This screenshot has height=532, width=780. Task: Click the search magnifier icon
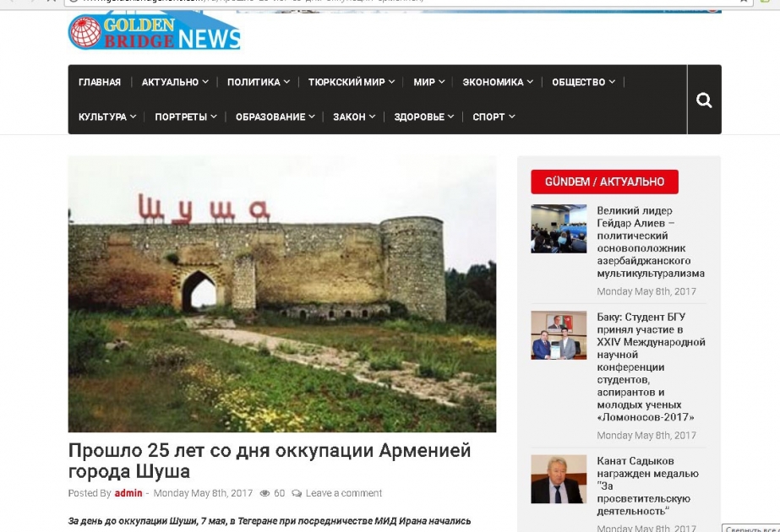pyautogui.click(x=704, y=100)
